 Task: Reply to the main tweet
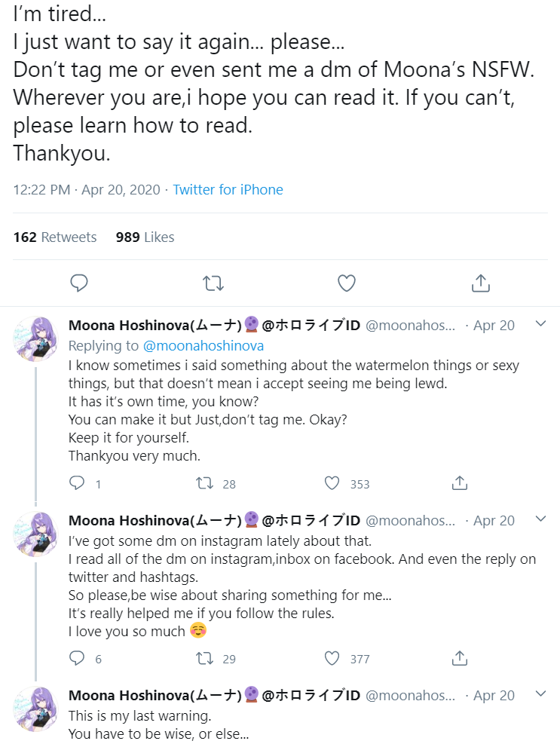(79, 283)
